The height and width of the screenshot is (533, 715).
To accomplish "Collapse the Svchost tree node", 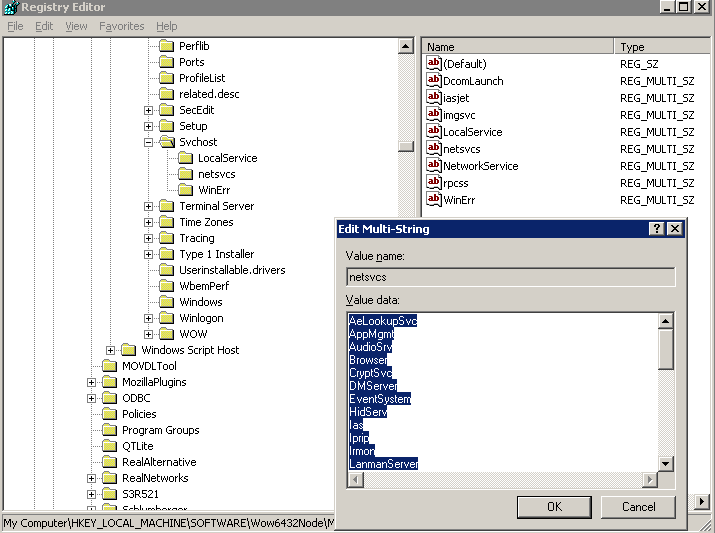I will 148,142.
